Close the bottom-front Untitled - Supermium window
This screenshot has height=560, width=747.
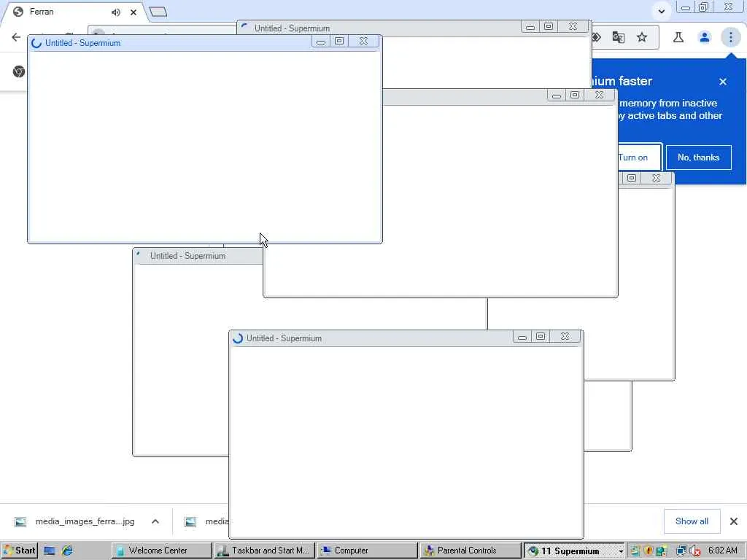point(565,337)
